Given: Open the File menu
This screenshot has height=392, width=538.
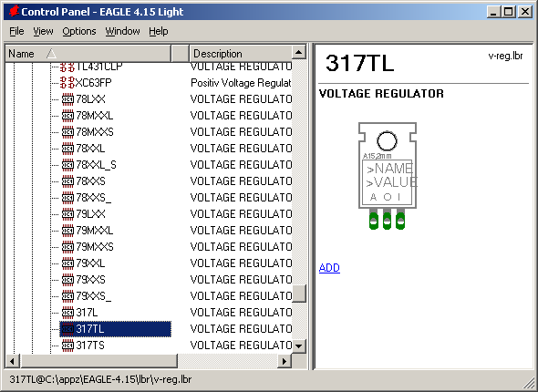Looking at the screenshot, I should tap(16, 31).
